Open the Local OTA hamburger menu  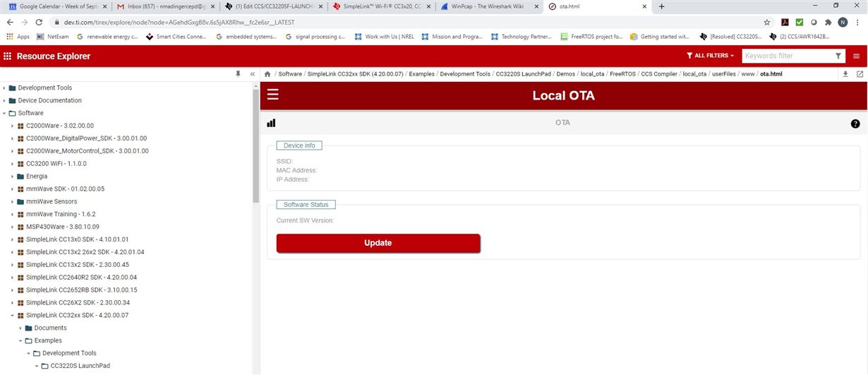(273, 95)
